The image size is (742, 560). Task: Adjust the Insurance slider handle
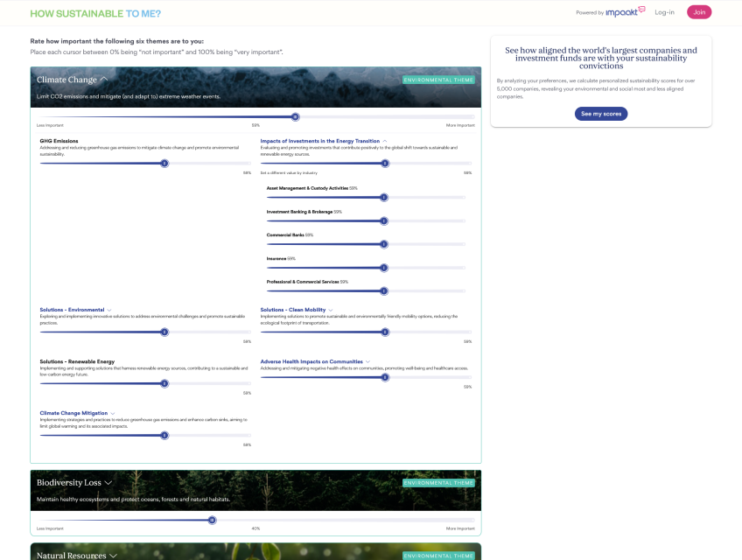pos(384,268)
